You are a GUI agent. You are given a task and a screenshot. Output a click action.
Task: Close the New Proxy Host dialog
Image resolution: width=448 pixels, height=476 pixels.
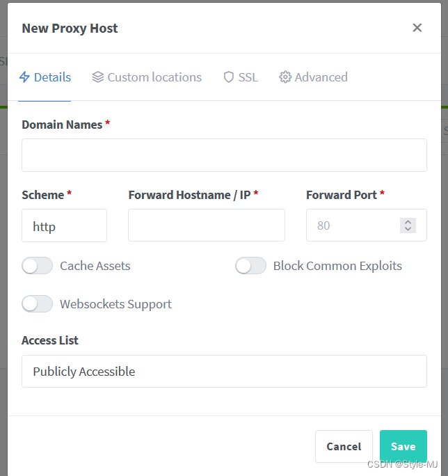(x=417, y=28)
